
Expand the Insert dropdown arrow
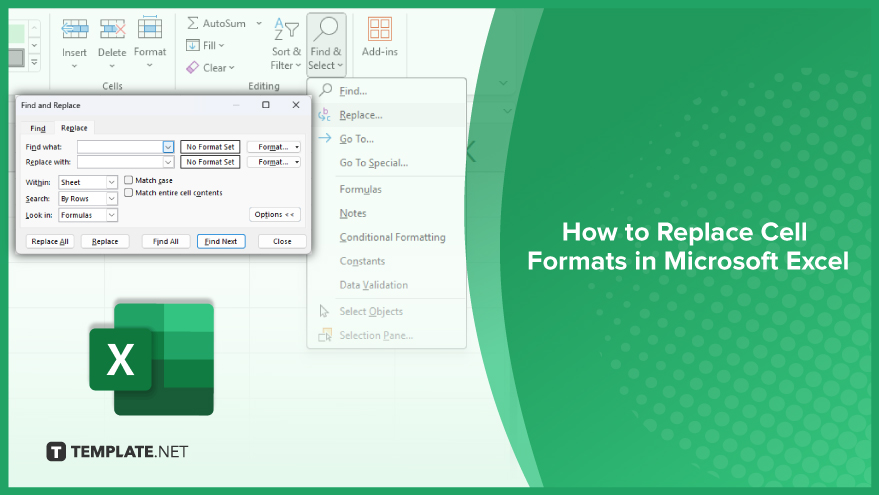(75, 66)
